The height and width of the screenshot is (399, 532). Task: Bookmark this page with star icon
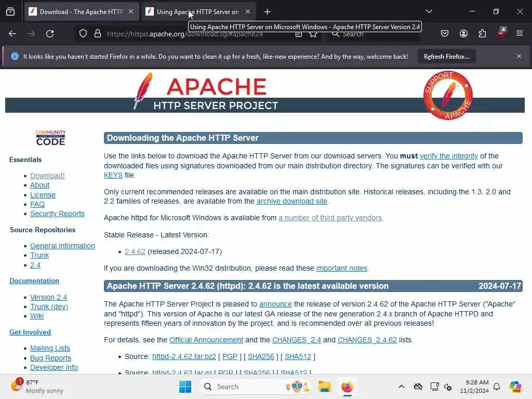[313, 34]
